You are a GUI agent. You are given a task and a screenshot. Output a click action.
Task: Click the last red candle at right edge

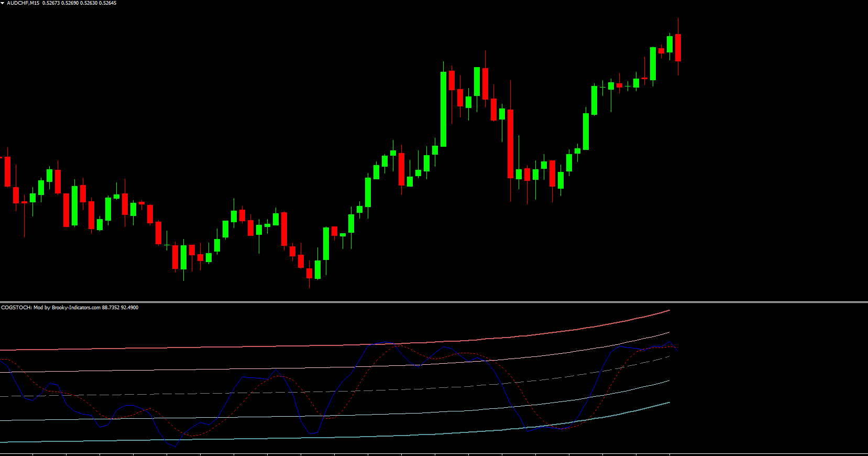pyautogui.click(x=678, y=47)
